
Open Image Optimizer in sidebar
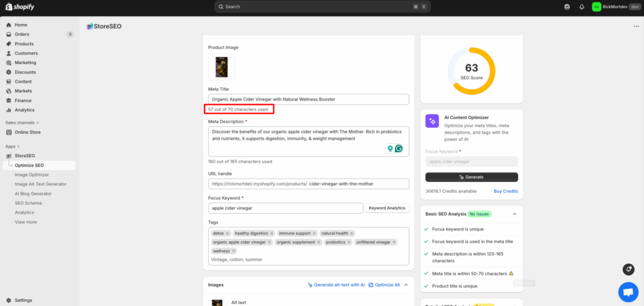(31, 175)
